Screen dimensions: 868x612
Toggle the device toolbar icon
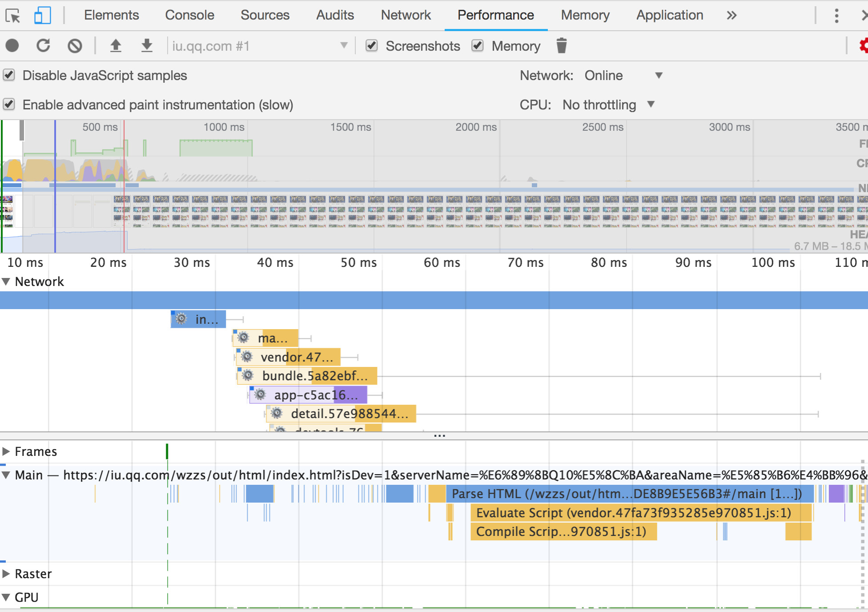click(x=42, y=16)
